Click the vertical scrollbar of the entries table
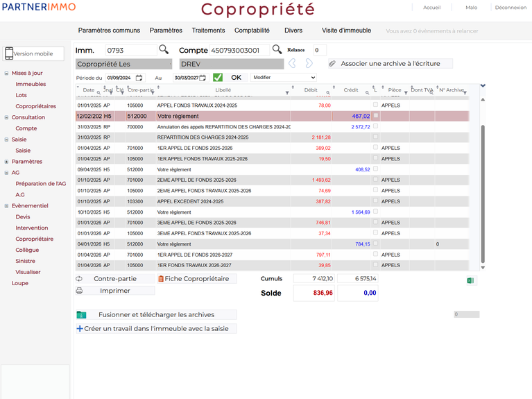 click(x=483, y=194)
